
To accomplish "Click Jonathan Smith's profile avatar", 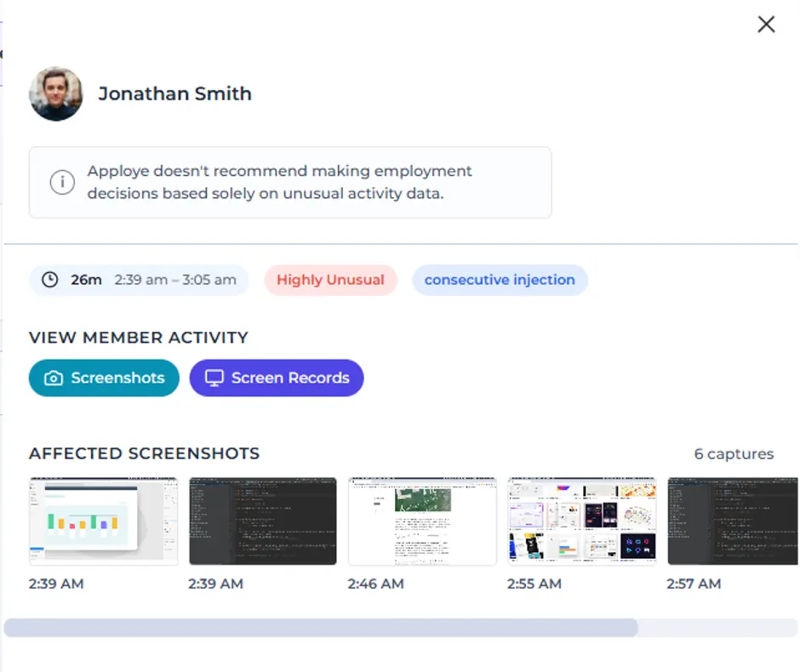I will point(55,94).
